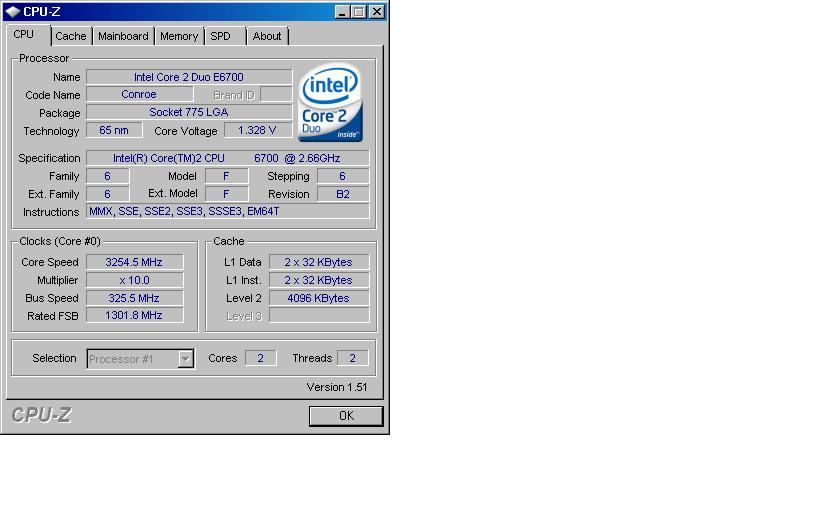Select the Code Name value Conroe

pyautogui.click(x=139, y=94)
